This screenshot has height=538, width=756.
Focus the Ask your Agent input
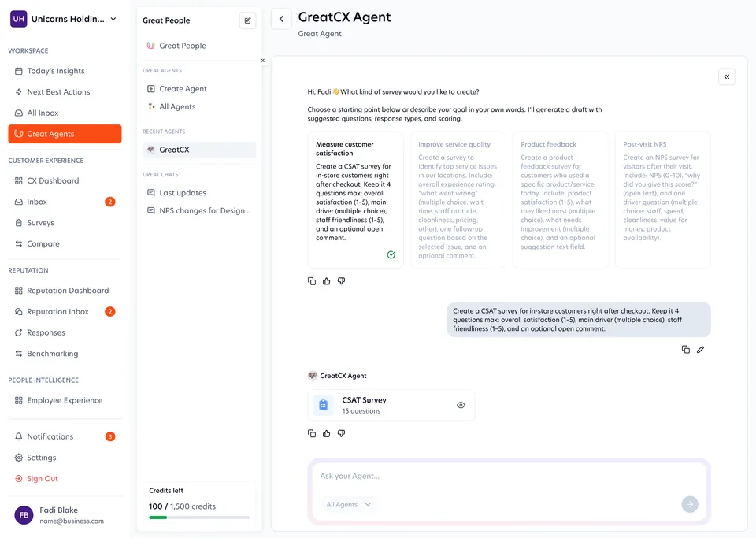click(x=509, y=477)
